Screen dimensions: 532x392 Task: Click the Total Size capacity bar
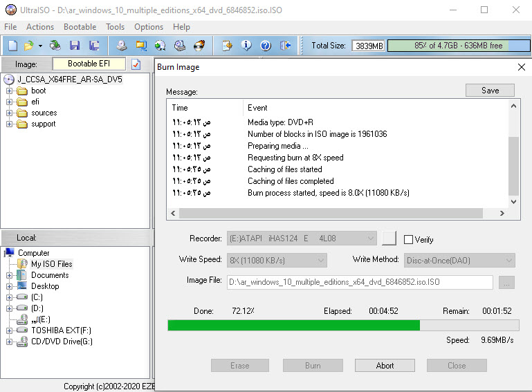click(459, 46)
